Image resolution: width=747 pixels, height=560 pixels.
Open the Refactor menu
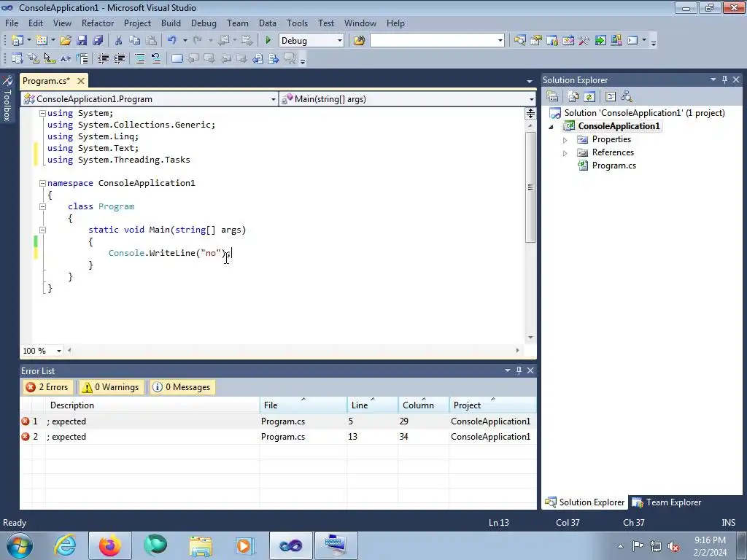pos(98,23)
